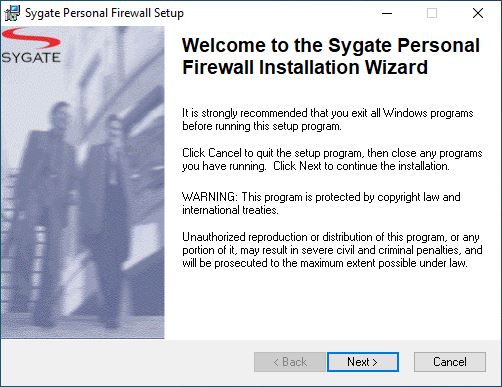Click the Welcome wizard heading text
The width and height of the screenshot is (502, 387).
point(331,56)
